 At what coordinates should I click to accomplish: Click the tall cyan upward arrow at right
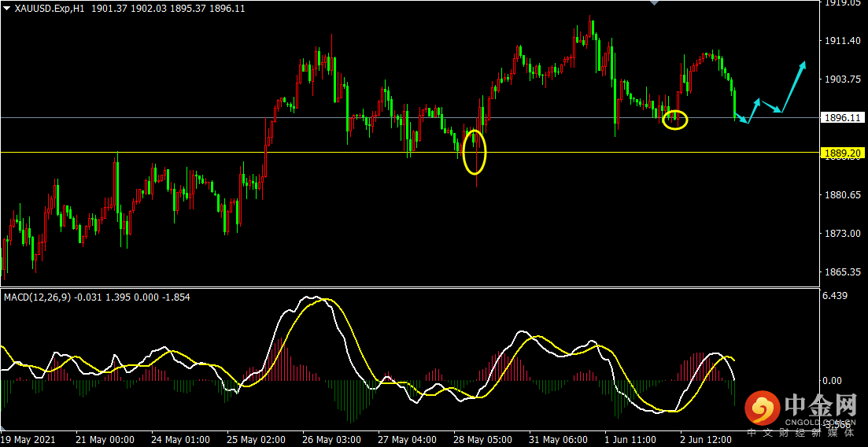tap(792, 87)
